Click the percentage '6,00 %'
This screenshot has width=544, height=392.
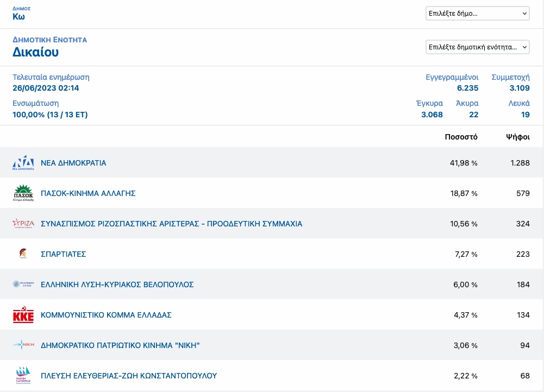(466, 284)
